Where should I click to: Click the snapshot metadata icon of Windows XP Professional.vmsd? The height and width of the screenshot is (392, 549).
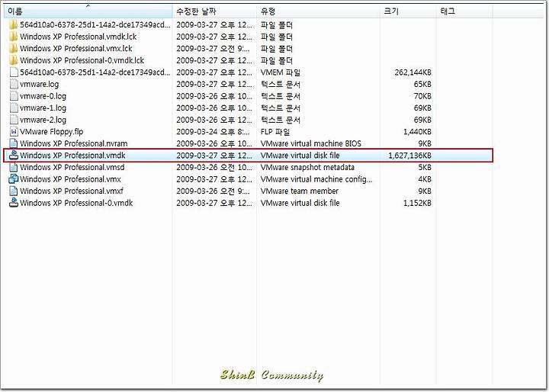pos(14,167)
